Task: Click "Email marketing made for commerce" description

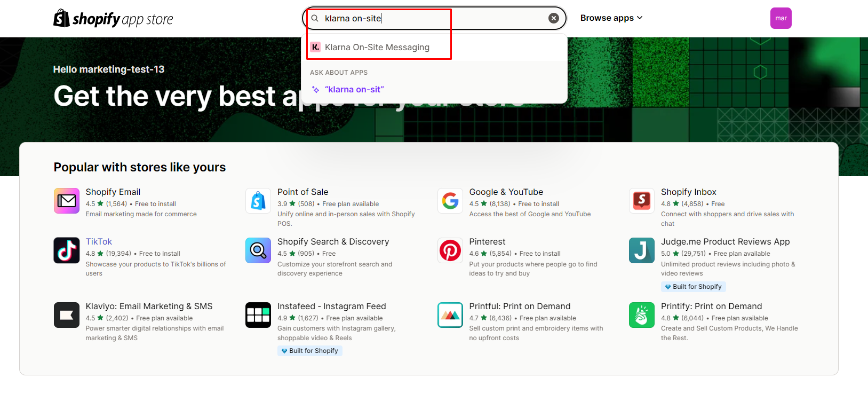Action: [141, 214]
